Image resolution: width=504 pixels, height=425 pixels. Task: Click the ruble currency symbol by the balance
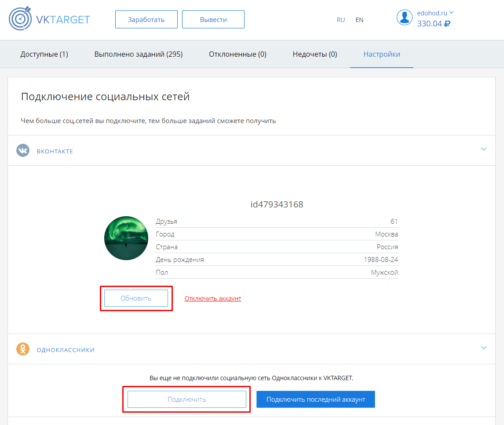[447, 24]
